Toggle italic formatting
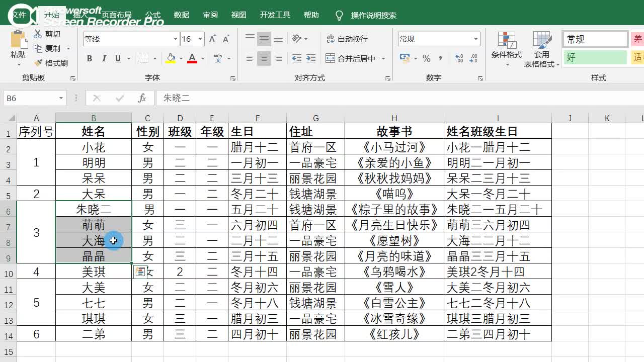644x362 pixels. coord(103,58)
